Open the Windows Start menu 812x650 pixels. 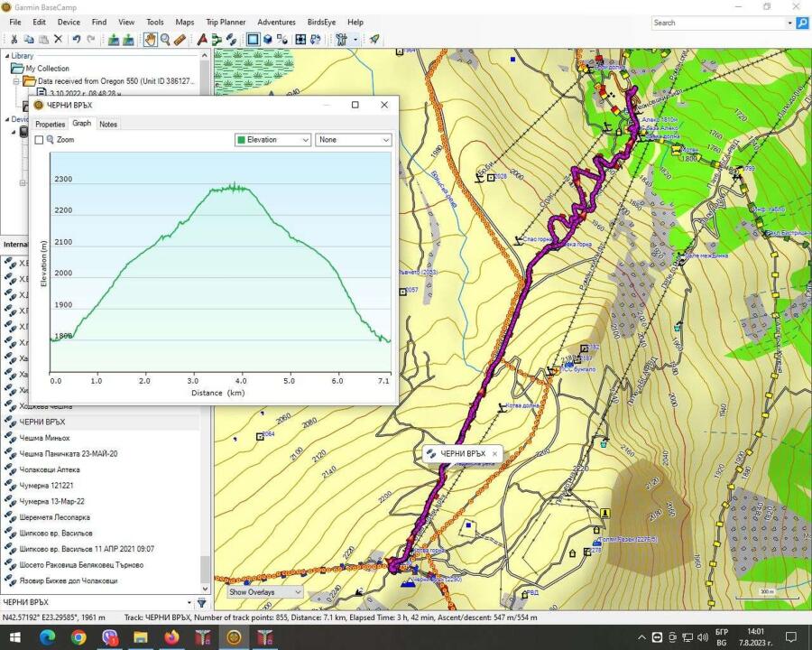click(x=14, y=637)
